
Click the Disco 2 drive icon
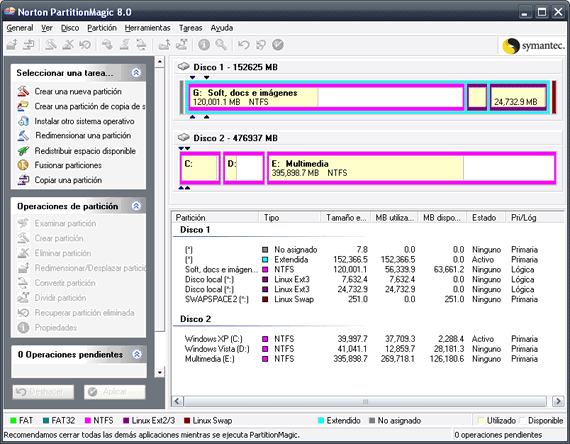pyautogui.click(x=184, y=137)
